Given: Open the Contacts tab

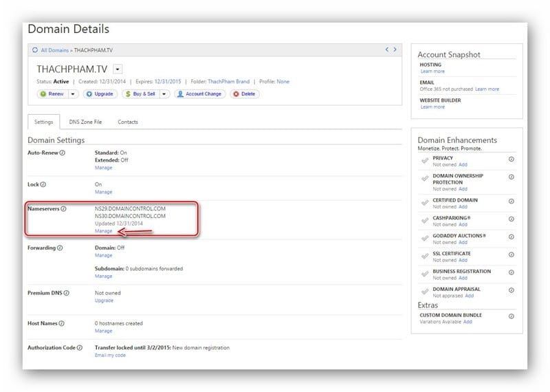Looking at the screenshot, I should [128, 122].
